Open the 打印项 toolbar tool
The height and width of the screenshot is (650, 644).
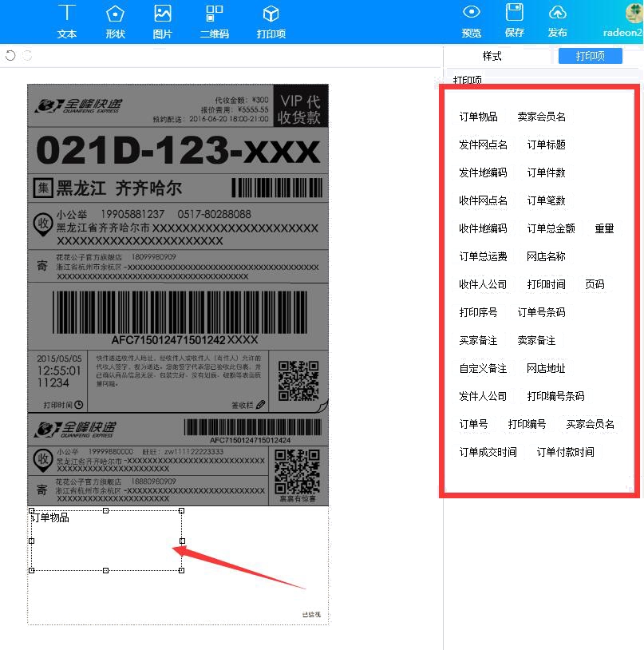pyautogui.click(x=271, y=21)
